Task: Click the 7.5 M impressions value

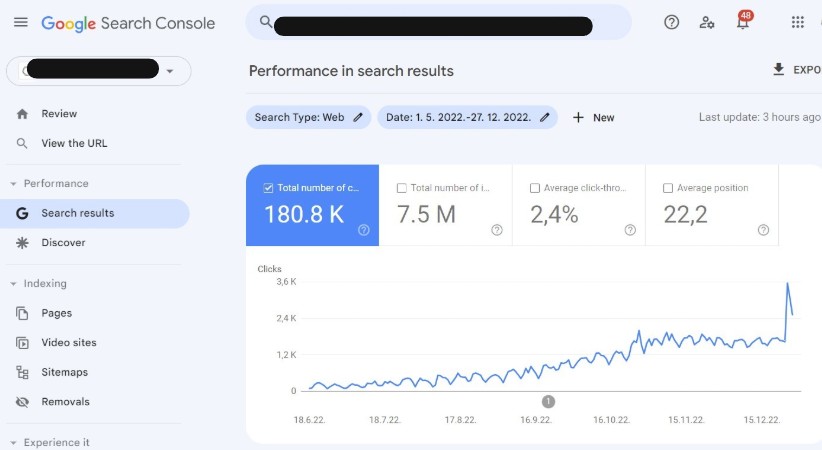Action: coord(426,215)
